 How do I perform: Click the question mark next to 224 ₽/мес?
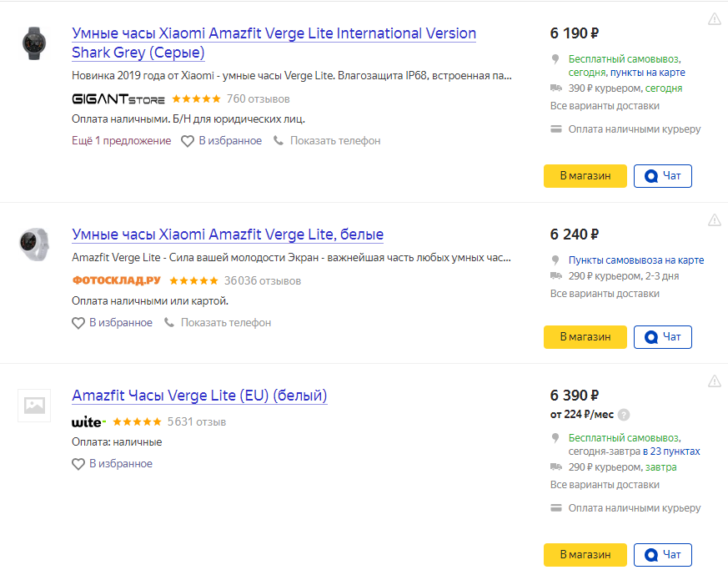[624, 415]
